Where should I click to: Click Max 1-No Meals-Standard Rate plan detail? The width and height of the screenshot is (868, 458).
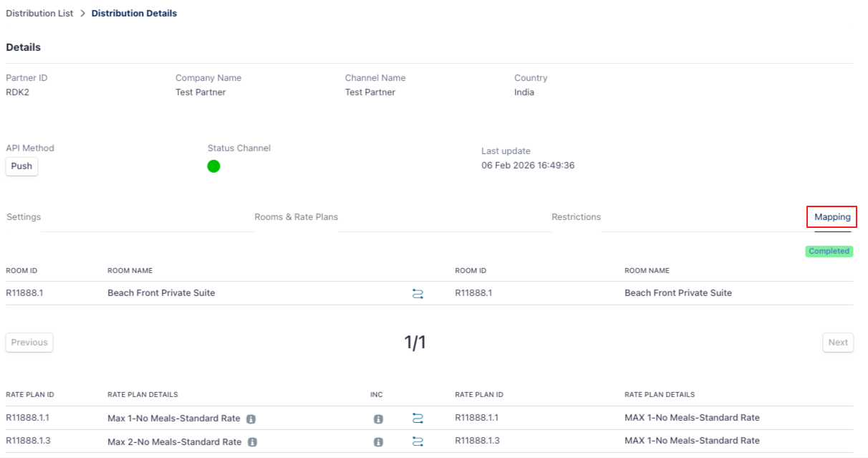click(174, 419)
